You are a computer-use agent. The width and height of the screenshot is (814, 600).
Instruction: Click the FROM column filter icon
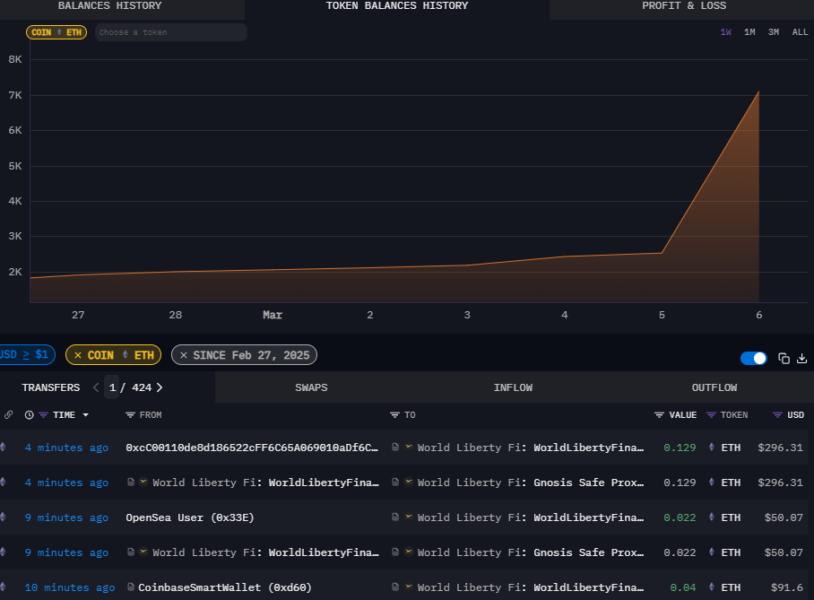tap(130, 415)
